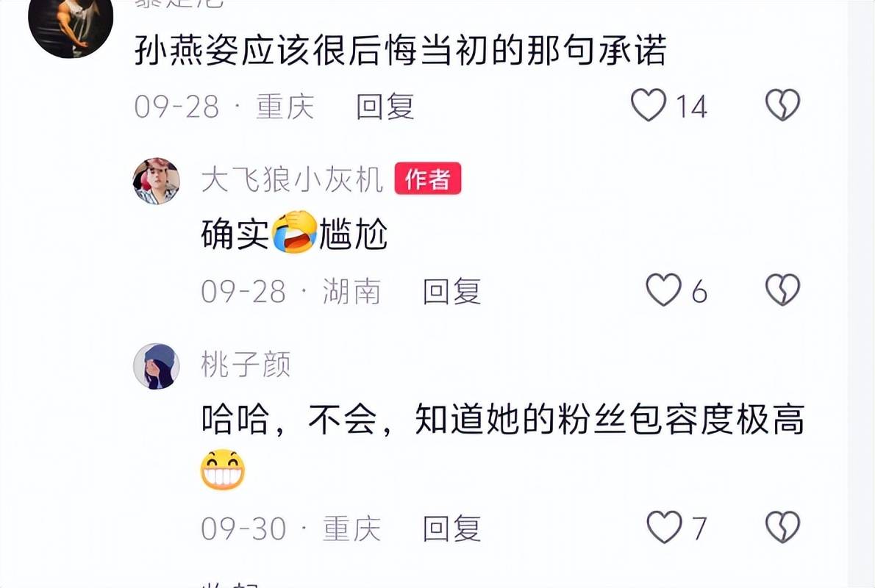Open username 桃子颜
Screen dimensions: 875x588
[x=246, y=365]
